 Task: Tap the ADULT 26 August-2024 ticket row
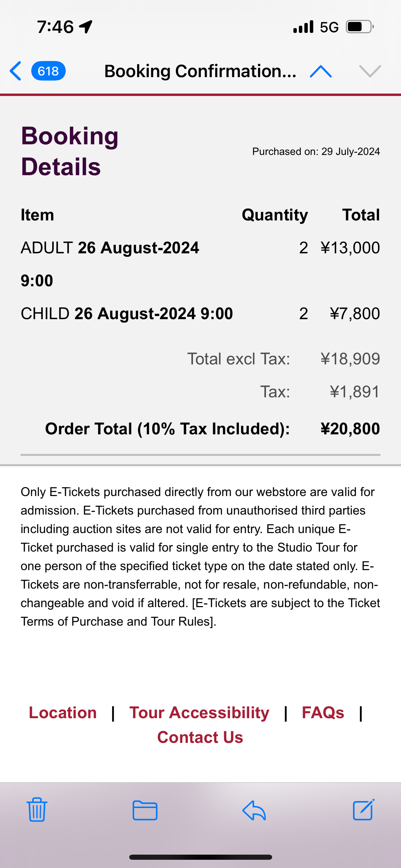tap(110, 248)
